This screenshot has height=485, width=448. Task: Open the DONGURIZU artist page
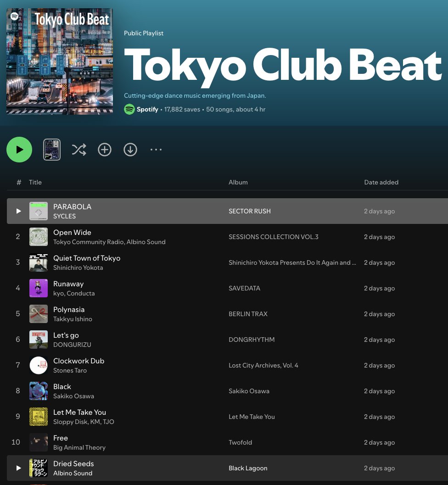(x=72, y=345)
